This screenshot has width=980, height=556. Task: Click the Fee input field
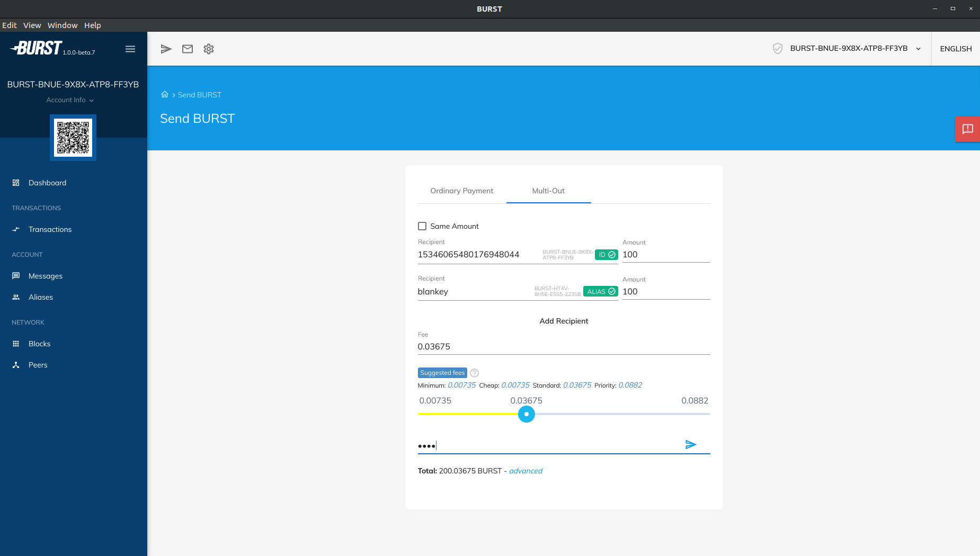[x=564, y=347]
